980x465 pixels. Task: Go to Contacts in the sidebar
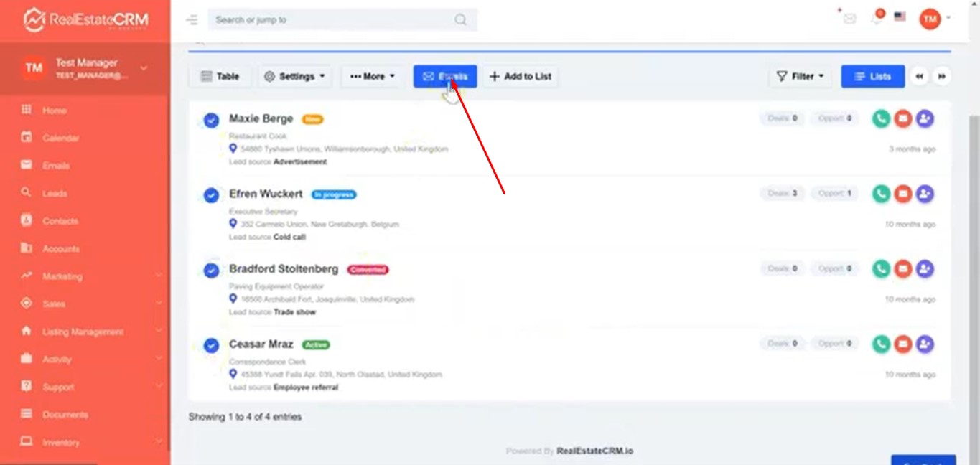[60, 221]
